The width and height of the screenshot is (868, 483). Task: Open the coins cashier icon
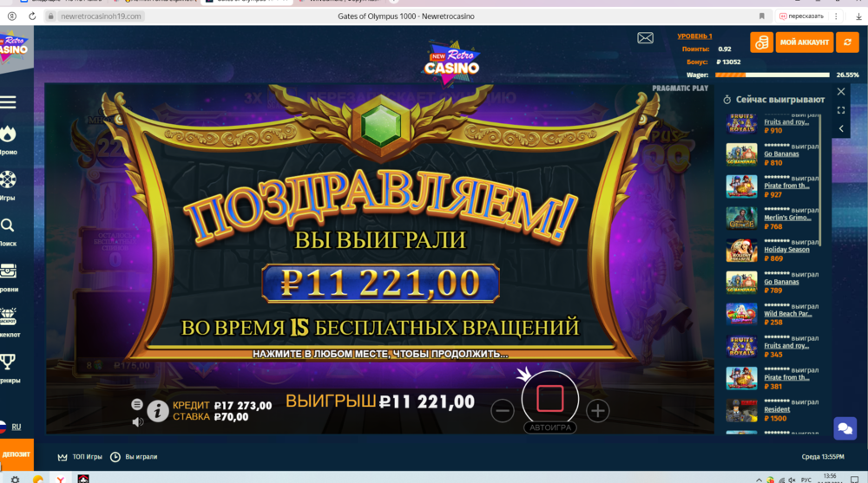(x=762, y=42)
